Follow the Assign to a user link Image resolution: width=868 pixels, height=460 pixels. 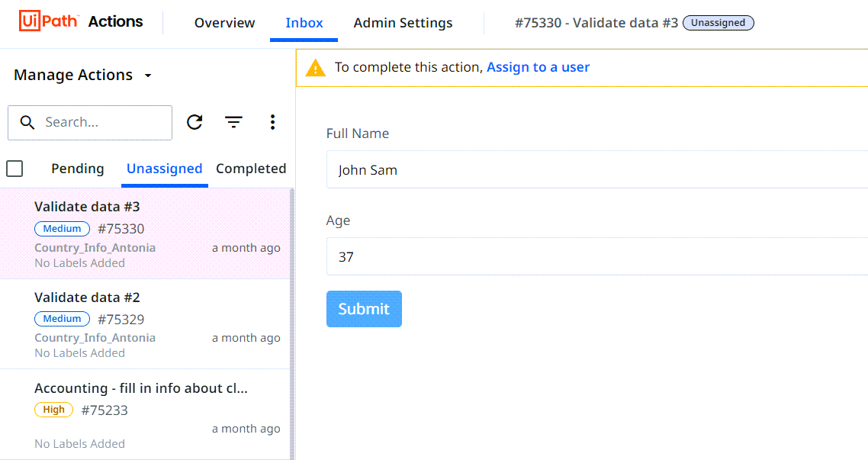click(x=538, y=67)
